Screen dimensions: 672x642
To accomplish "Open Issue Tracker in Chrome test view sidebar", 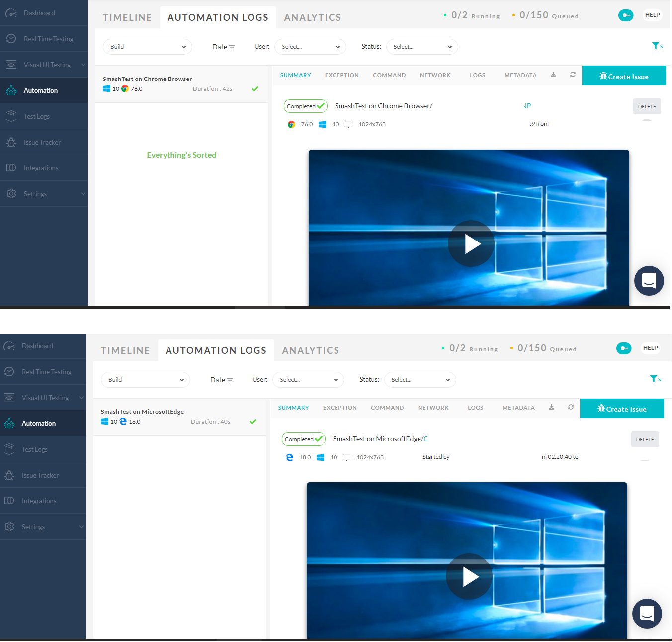I will pos(44,142).
